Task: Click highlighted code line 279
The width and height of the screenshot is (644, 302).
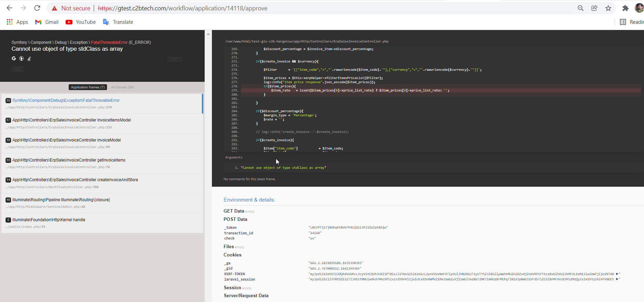Action: tap(441, 90)
